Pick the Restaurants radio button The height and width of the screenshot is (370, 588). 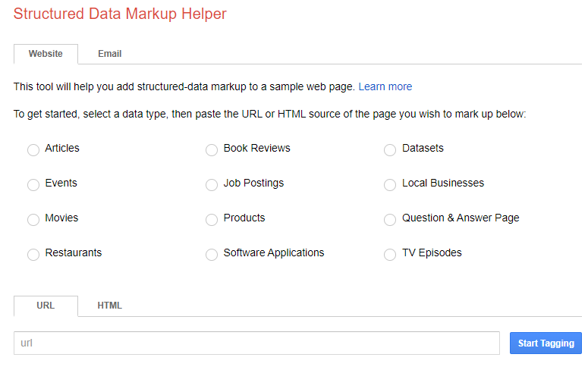pyautogui.click(x=33, y=255)
